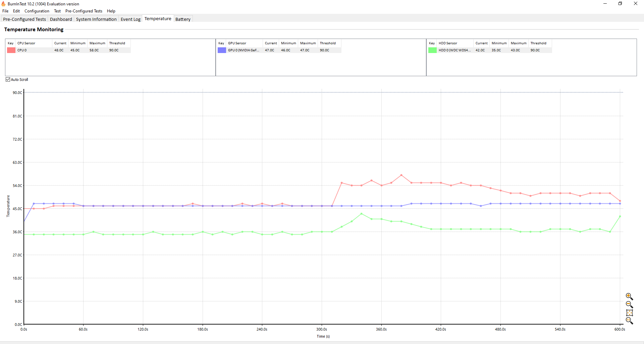The width and height of the screenshot is (644, 344).
Task: Select the GPU 0 NVIDIA sensor row
Action: click(x=279, y=50)
